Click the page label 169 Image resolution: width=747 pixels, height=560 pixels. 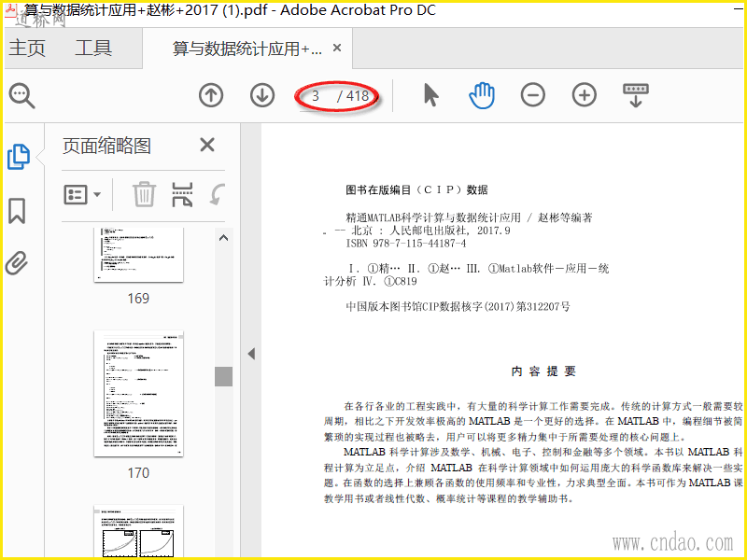(x=138, y=298)
